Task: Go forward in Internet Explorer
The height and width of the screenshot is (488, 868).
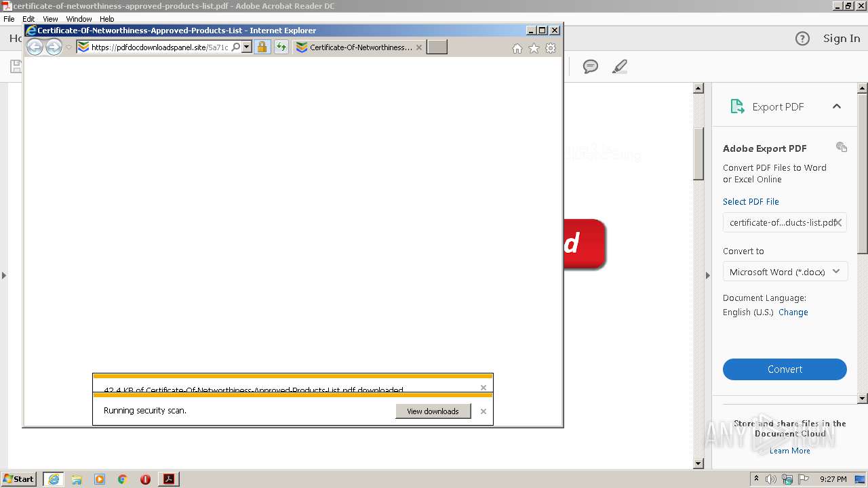Action: [x=54, y=47]
